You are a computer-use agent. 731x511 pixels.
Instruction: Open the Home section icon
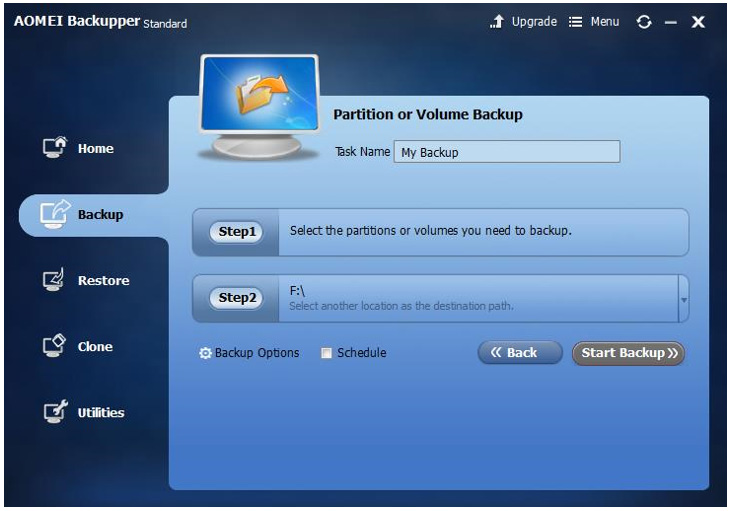[x=55, y=147]
